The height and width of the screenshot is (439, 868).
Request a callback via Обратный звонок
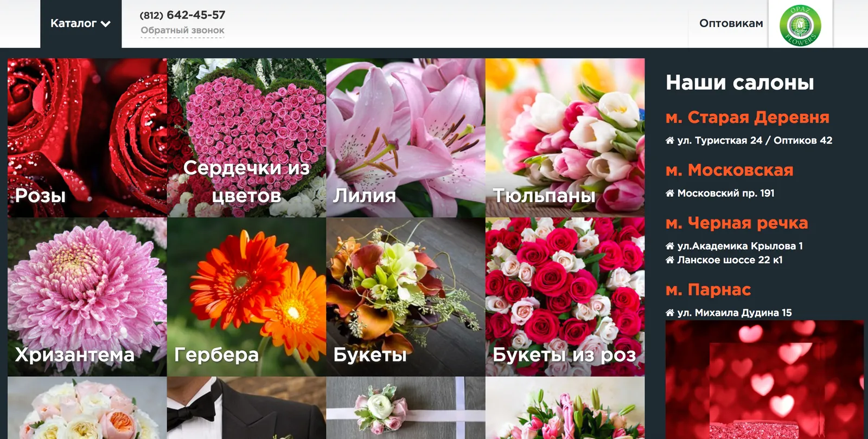(182, 31)
